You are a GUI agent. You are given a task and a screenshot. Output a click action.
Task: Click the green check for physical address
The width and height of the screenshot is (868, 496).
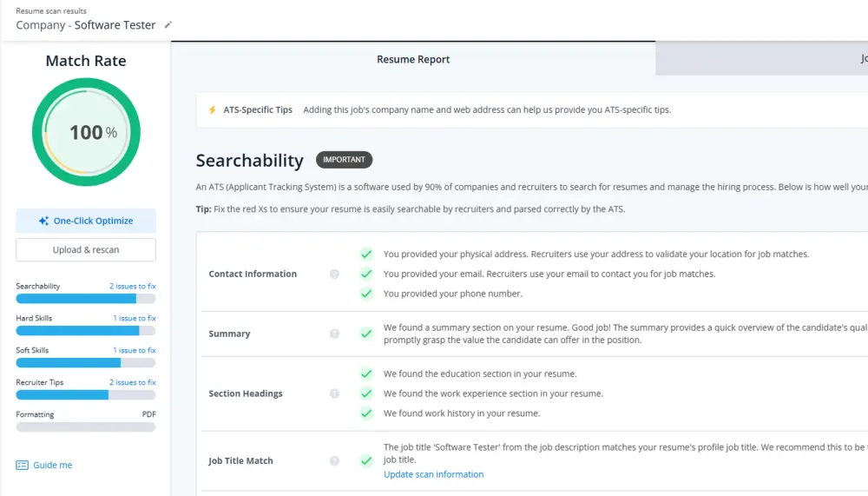pos(366,254)
